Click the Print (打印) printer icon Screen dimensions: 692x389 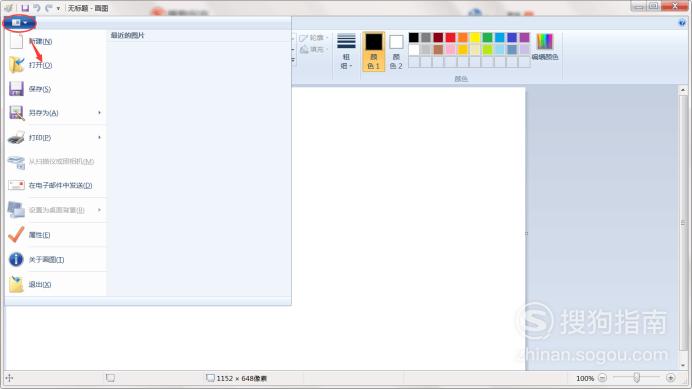(x=16, y=138)
